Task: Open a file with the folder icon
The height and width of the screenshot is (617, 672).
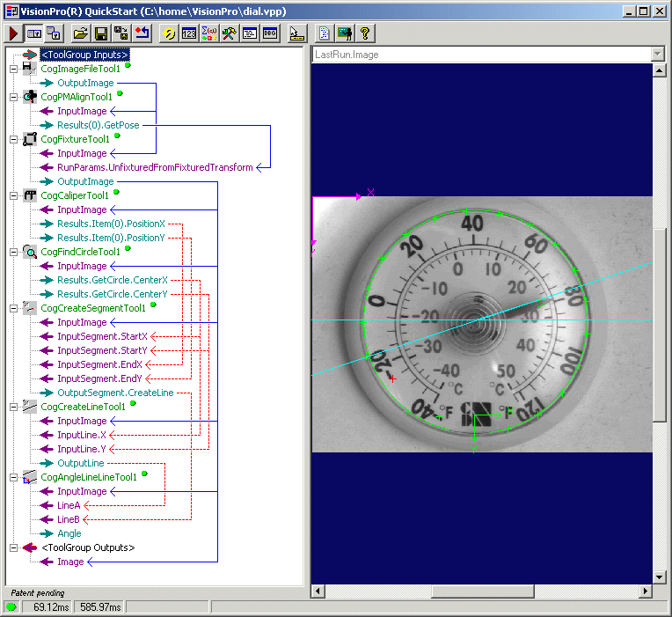Action: click(81, 33)
